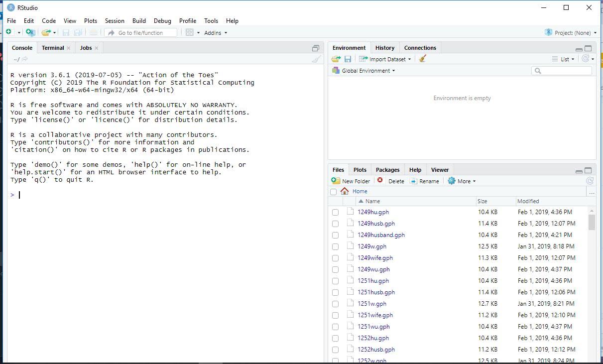Open the Tools menu

211,21
